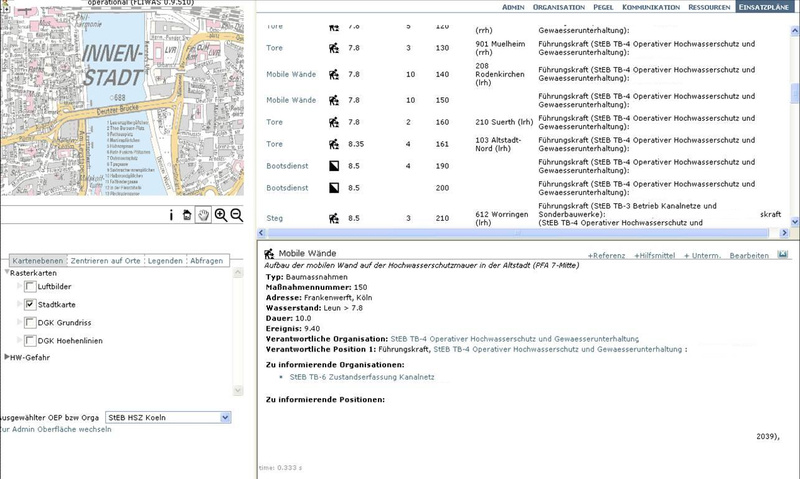Click the Innenstadt map view
This screenshot has height=479, width=800.
coord(122,102)
